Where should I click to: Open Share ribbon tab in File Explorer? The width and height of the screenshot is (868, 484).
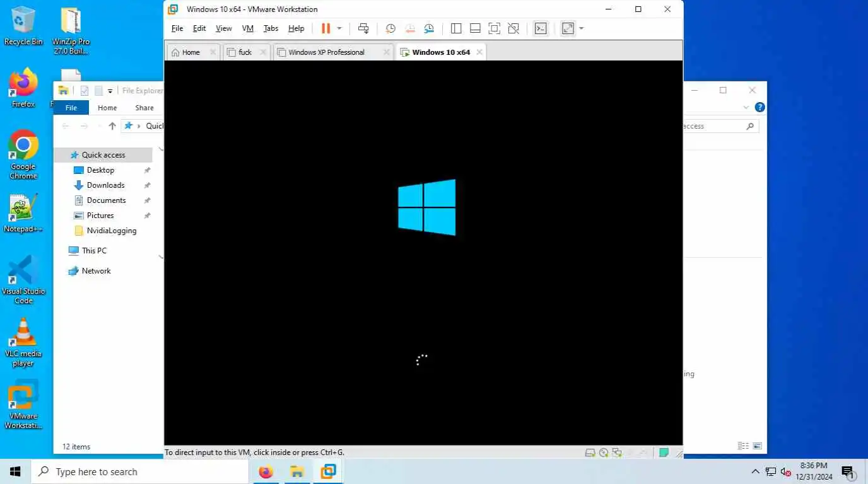[144, 108]
